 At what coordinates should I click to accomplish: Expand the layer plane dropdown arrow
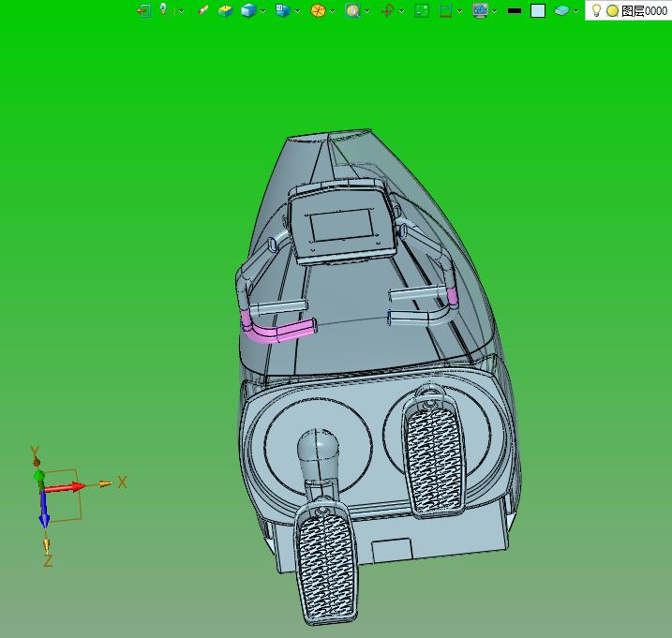pos(576,11)
